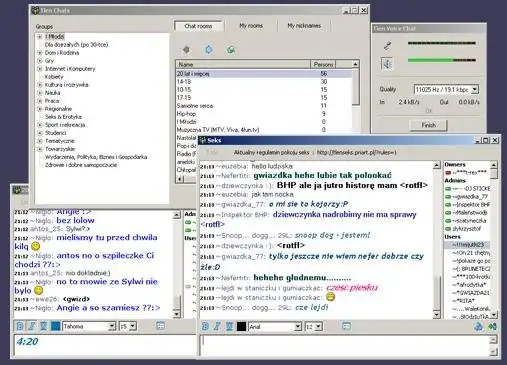This screenshot has height=365, width=507.
Task: Adjust the green speaker volume bar
Action: coord(442,60)
